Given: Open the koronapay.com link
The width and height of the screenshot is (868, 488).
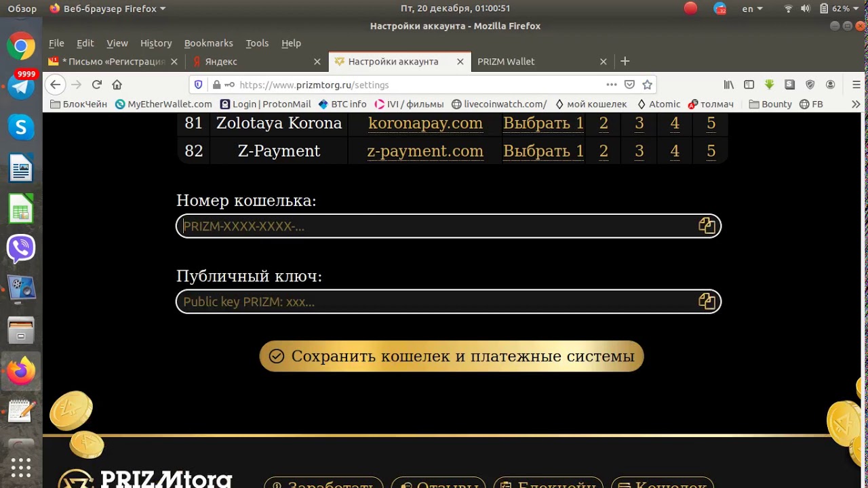Looking at the screenshot, I should 425,123.
